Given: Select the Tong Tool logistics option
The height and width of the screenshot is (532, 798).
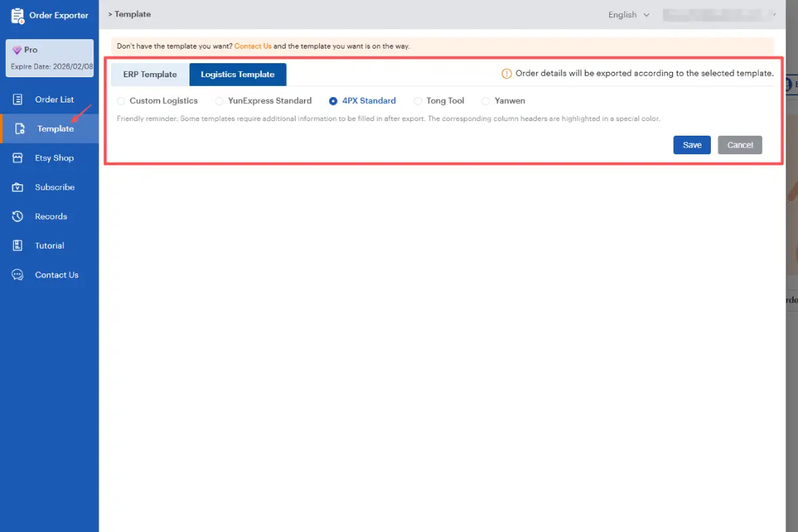Looking at the screenshot, I should 419,100.
